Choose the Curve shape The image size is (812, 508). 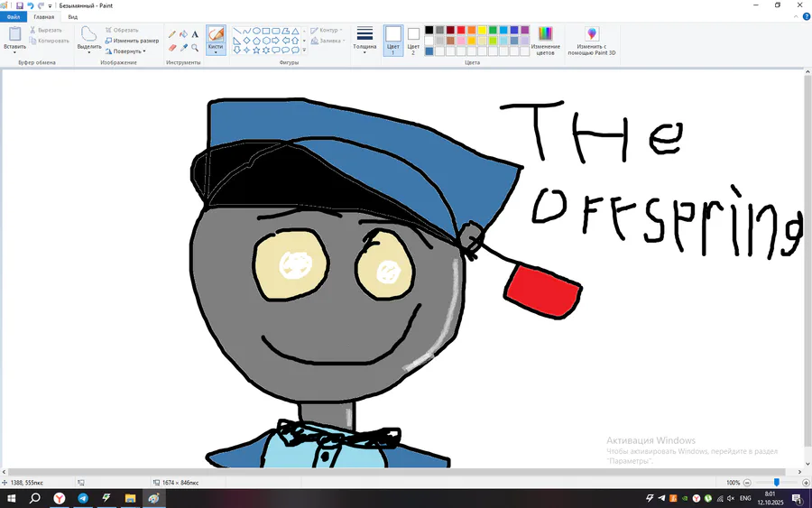[x=246, y=31]
